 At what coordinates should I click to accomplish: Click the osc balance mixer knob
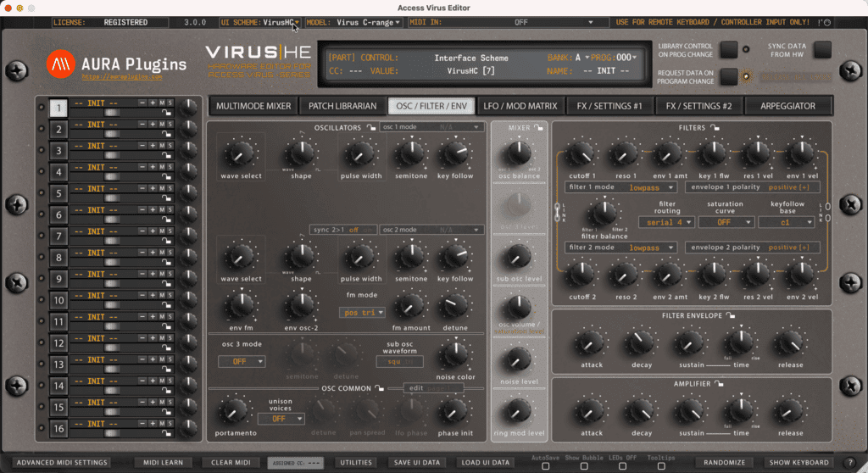tap(519, 153)
